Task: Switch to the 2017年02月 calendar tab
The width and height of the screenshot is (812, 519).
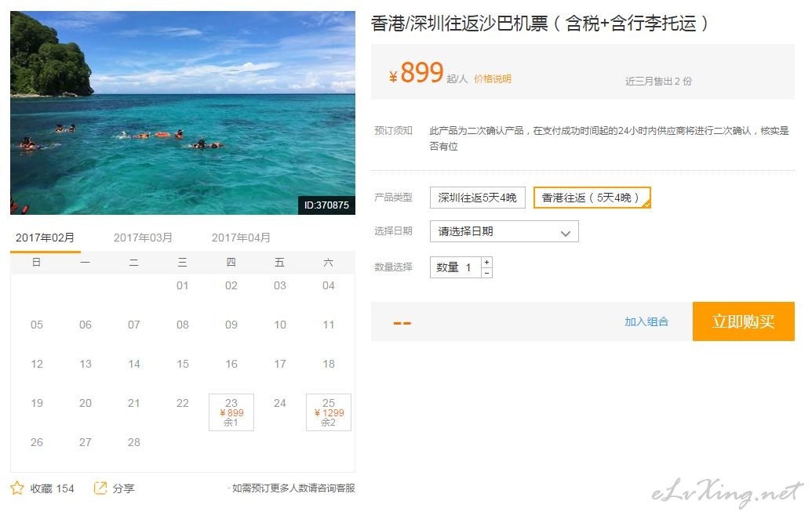Action: click(x=45, y=238)
